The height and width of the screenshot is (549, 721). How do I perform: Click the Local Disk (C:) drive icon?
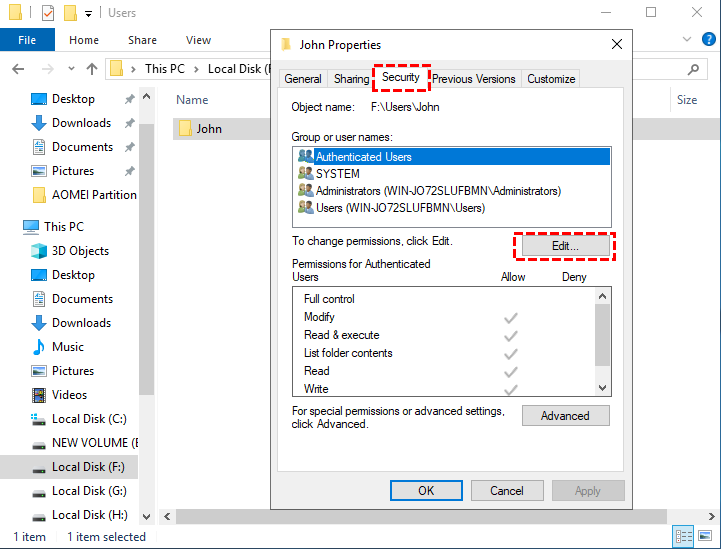[39, 419]
